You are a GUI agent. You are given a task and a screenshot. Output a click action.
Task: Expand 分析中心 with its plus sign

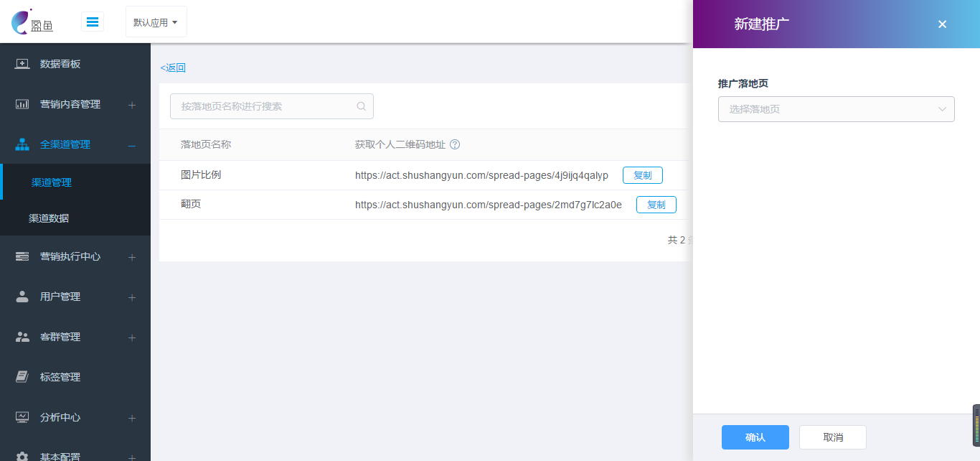[x=132, y=418]
